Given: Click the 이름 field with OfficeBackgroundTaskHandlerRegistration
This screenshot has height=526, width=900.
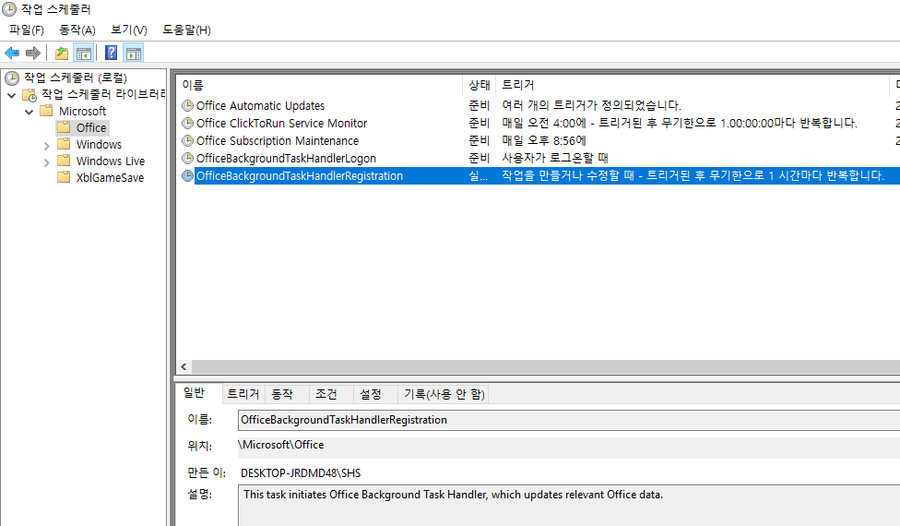Looking at the screenshot, I should point(569,420).
